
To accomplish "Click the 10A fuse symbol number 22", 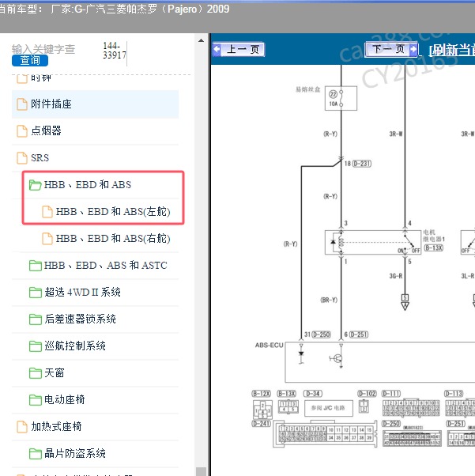I will (x=341, y=98).
